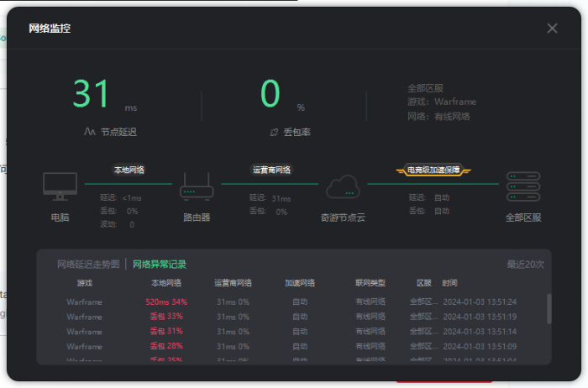Click timestamp 2024-01-03 13:51:19
This screenshot has width=588, height=388.
480,317
